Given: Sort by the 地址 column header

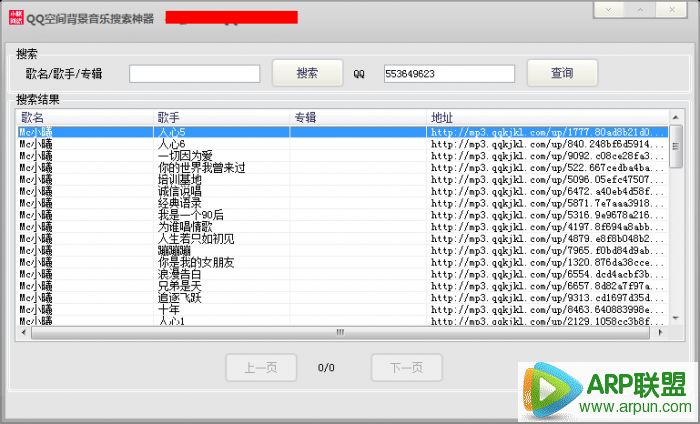Looking at the screenshot, I should tap(548, 117).
